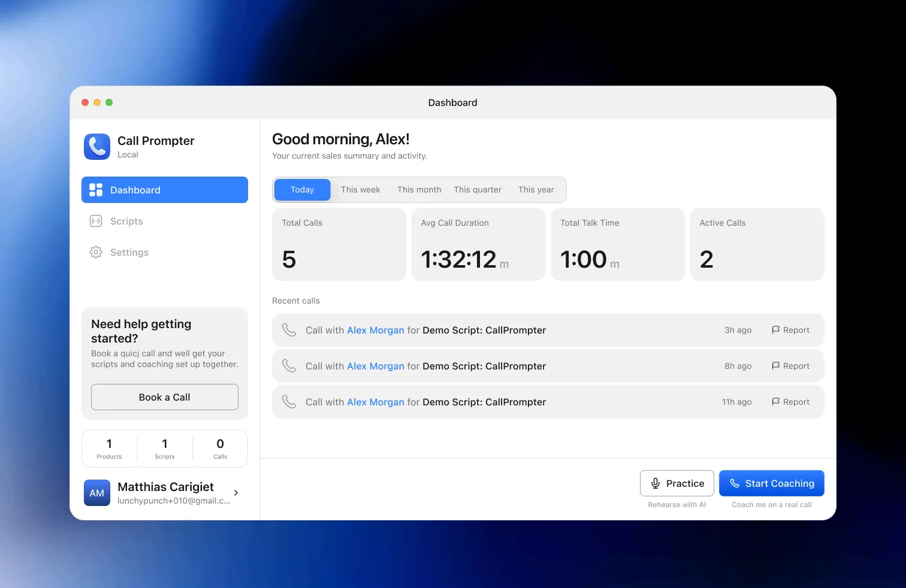This screenshot has width=906, height=588.
Task: Open Report for the 11h ago call
Action: (790, 402)
